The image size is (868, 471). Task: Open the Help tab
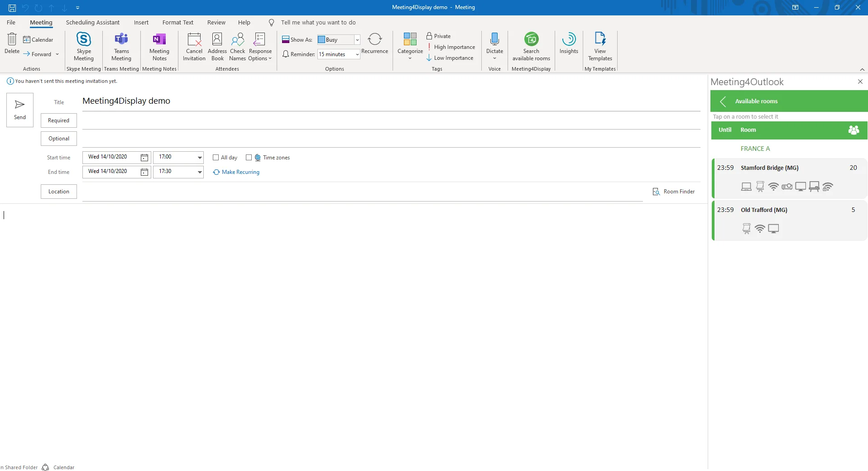244,23
